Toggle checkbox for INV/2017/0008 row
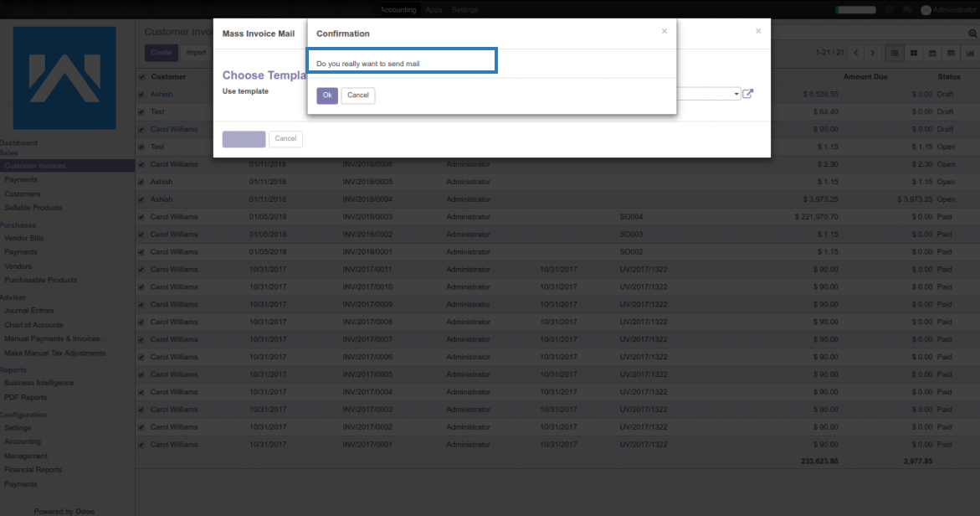 (142, 322)
